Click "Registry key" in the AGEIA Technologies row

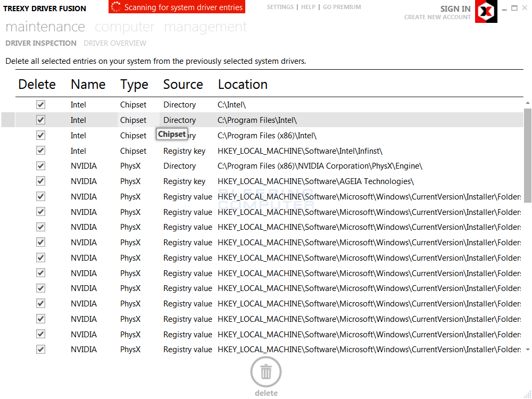pyautogui.click(x=184, y=181)
